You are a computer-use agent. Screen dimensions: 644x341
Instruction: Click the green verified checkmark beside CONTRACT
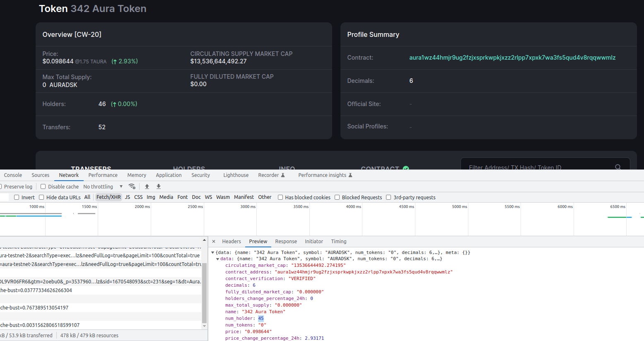tap(406, 169)
